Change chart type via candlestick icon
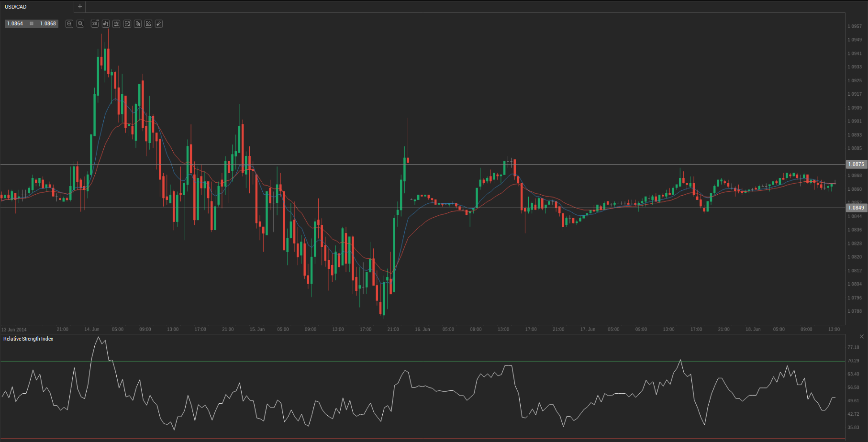Image resolution: width=868 pixels, height=442 pixels. point(106,23)
